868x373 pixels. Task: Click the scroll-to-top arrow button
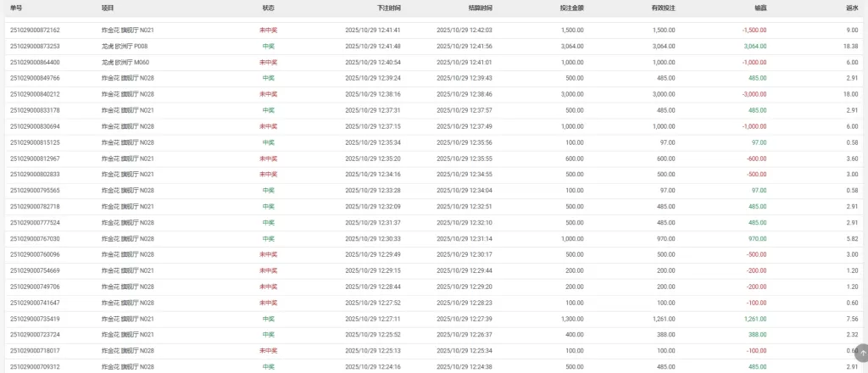[x=862, y=353]
